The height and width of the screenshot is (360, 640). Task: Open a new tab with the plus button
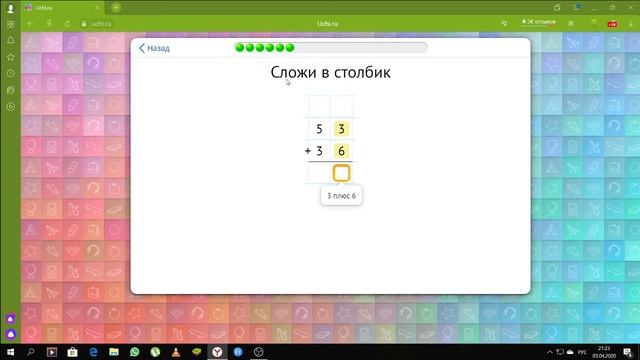click(x=116, y=8)
